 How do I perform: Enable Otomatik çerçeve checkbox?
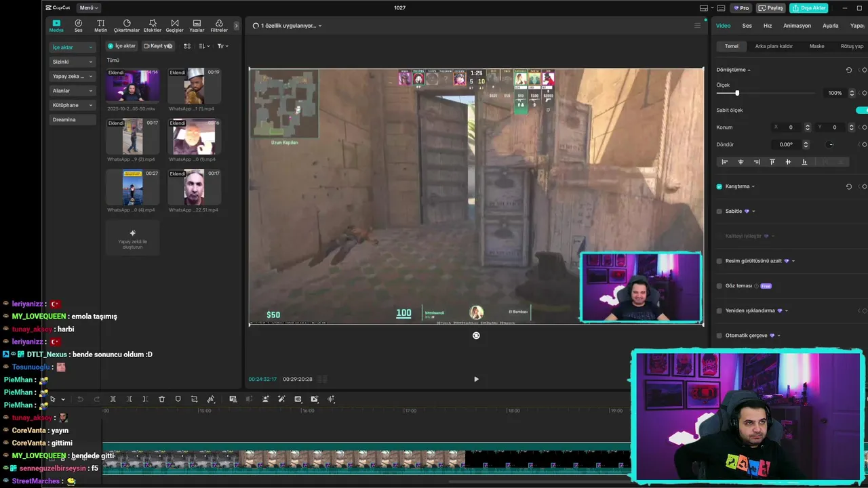click(719, 335)
